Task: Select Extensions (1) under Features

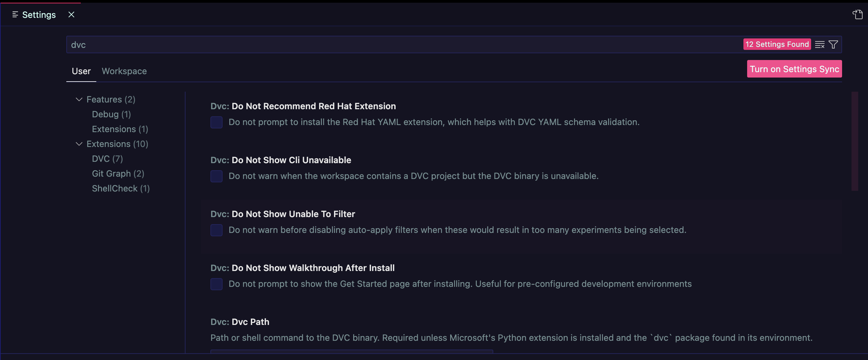Action: pyautogui.click(x=120, y=129)
